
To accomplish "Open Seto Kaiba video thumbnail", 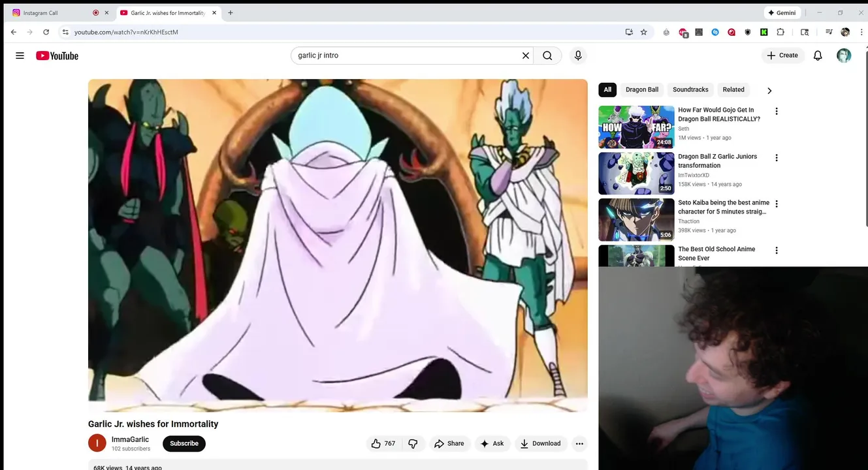I will point(636,220).
